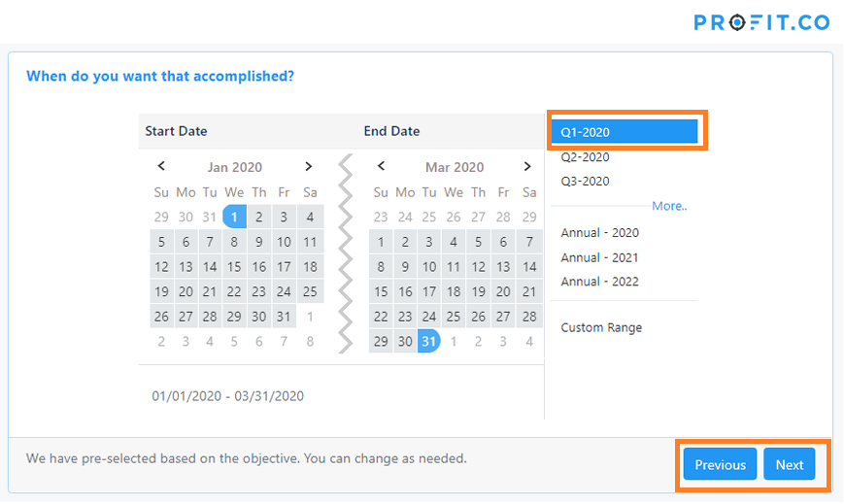Pick January 15 in the Start Date calendar

pyautogui.click(x=234, y=267)
